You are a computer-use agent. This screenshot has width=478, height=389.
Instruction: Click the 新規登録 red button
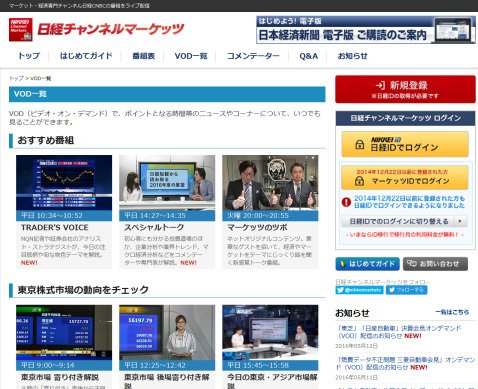click(x=405, y=89)
